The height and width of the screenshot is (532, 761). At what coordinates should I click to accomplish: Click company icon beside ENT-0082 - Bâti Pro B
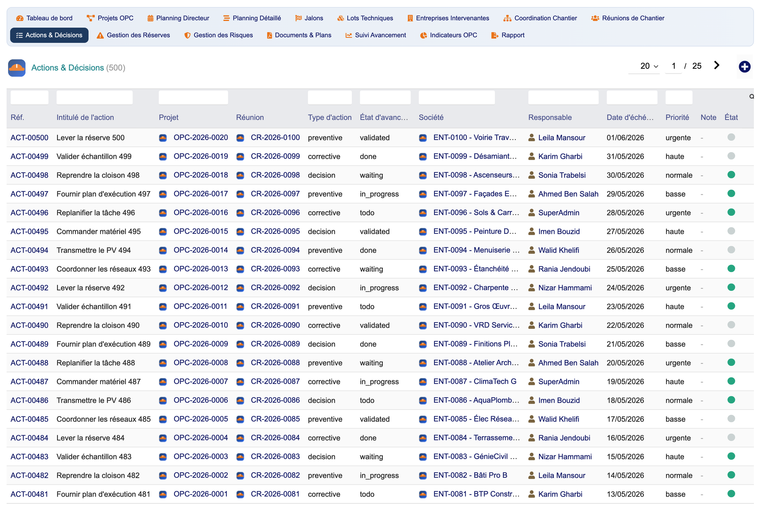423,475
